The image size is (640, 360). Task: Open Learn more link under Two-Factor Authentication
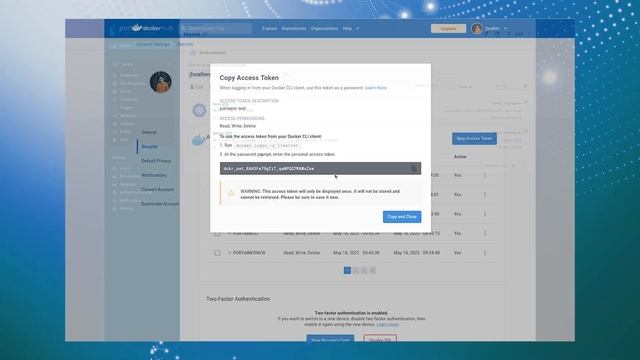387,324
